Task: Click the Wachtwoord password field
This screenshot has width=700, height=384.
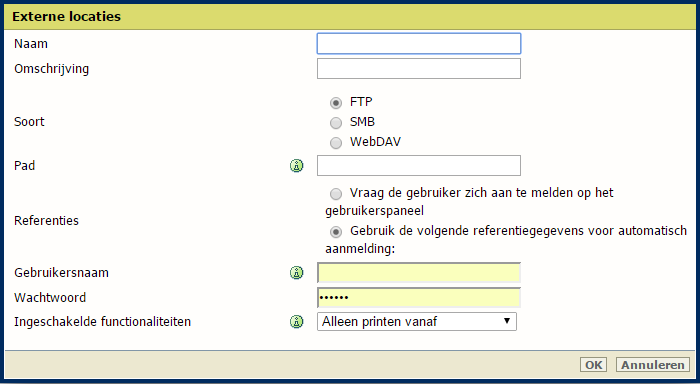Action: [x=419, y=297]
